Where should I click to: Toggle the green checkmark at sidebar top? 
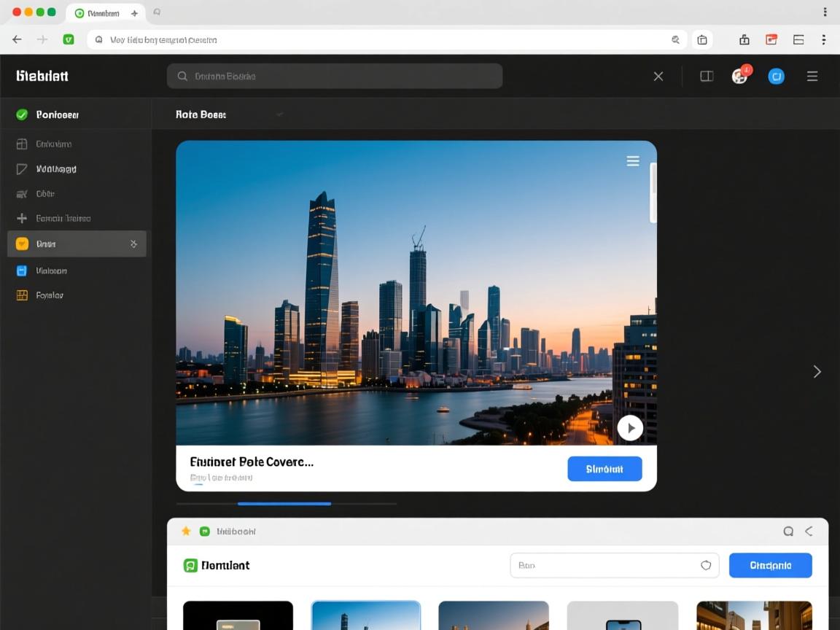coord(22,114)
